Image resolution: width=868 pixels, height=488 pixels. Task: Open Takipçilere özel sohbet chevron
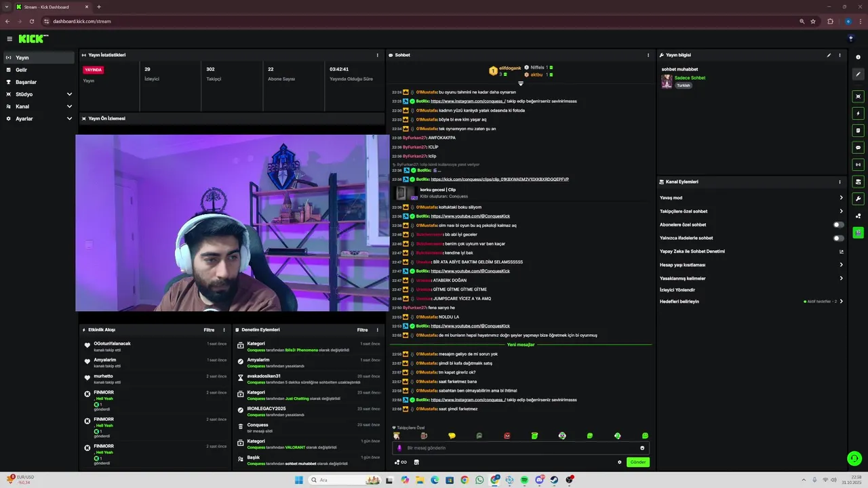click(x=842, y=211)
